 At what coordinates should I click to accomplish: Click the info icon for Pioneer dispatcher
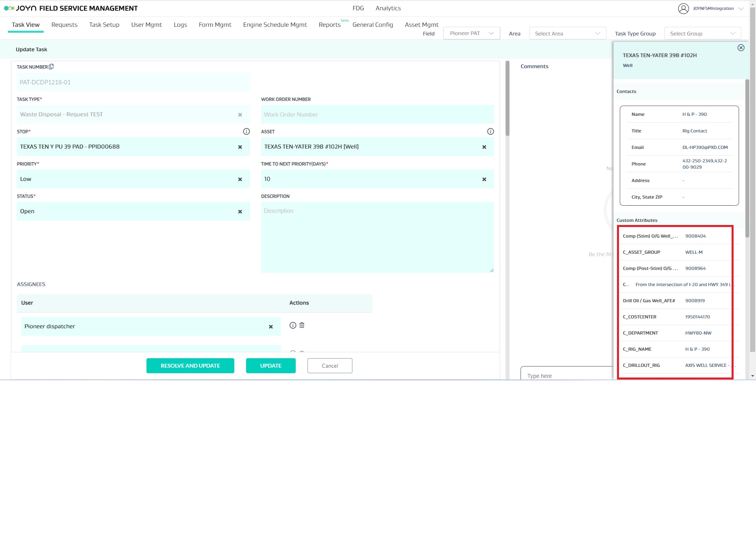[293, 325]
